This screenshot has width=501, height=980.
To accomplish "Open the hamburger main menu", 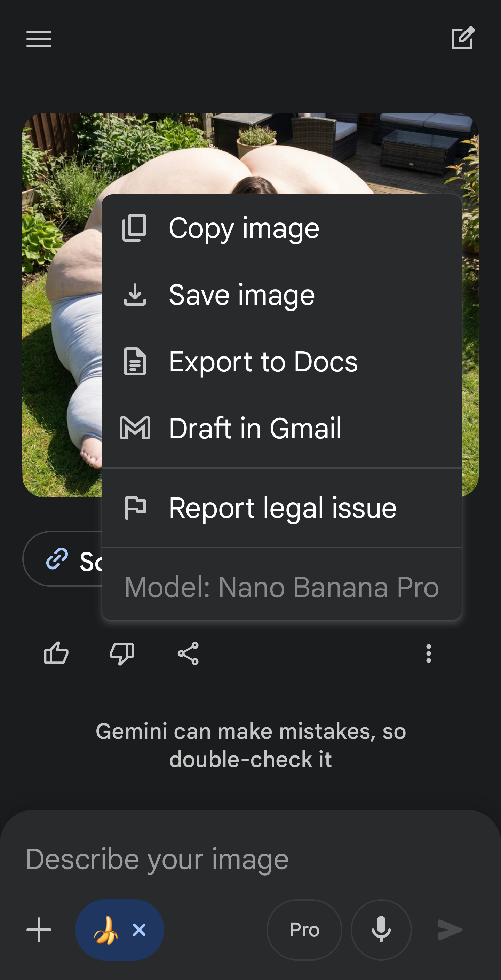I will (x=39, y=39).
